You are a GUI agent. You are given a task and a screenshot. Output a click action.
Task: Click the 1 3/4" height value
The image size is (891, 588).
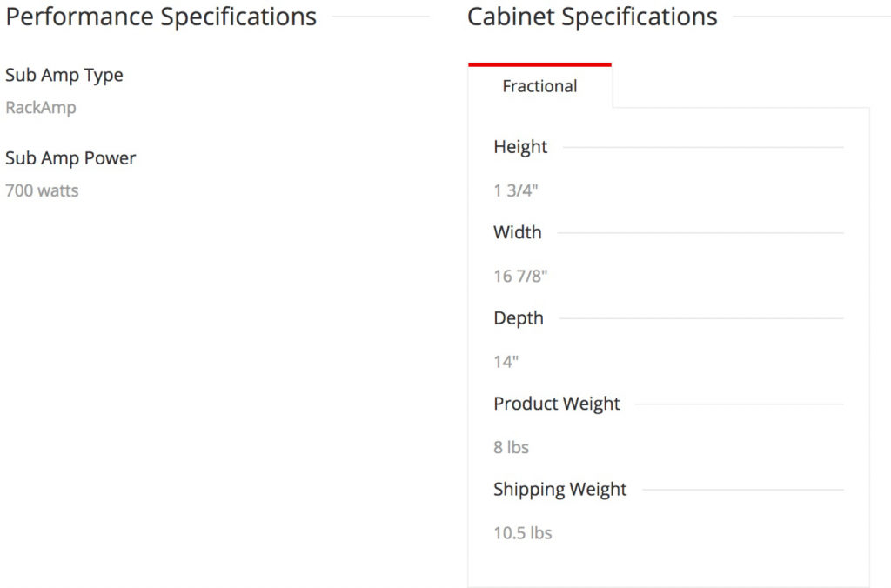point(516,190)
